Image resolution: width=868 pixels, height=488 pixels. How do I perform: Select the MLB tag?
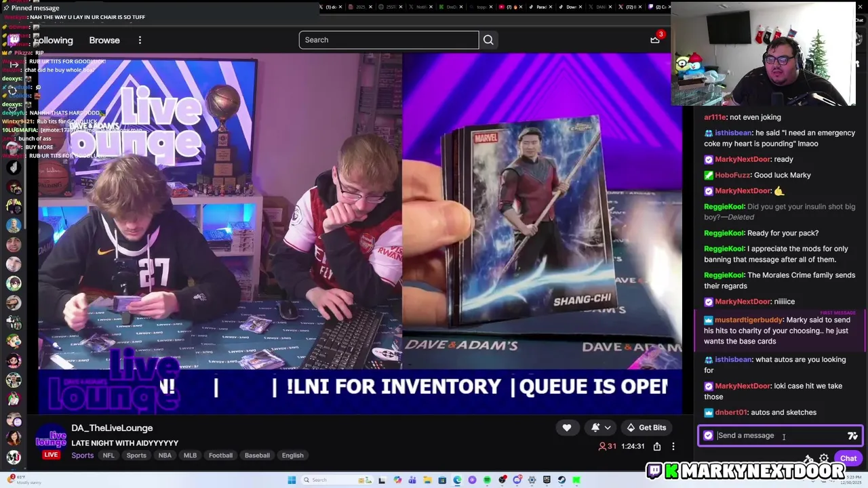click(190, 455)
